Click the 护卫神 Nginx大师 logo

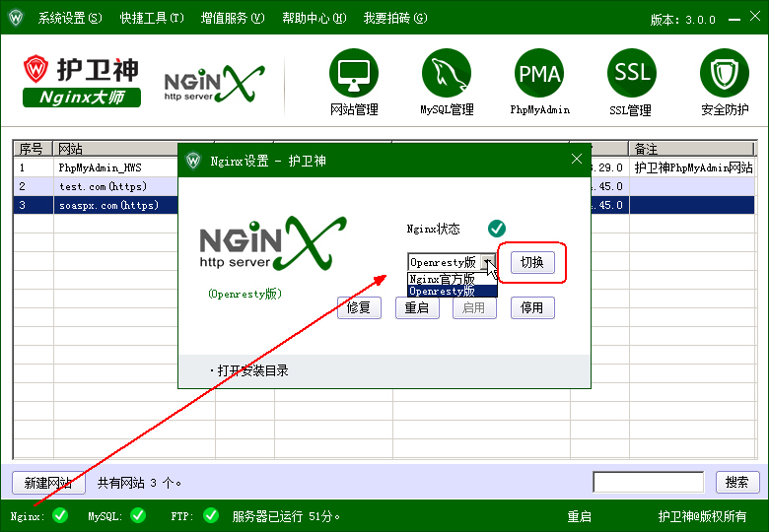[x=82, y=82]
